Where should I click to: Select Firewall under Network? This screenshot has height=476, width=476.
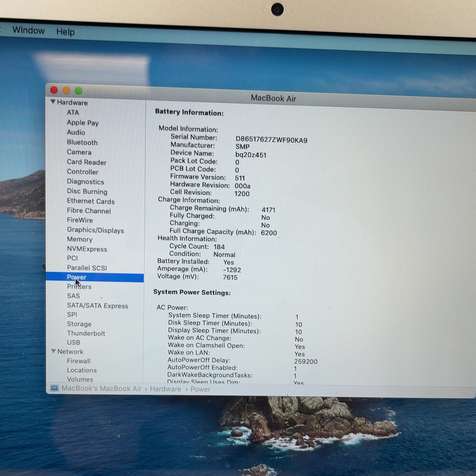tap(79, 361)
